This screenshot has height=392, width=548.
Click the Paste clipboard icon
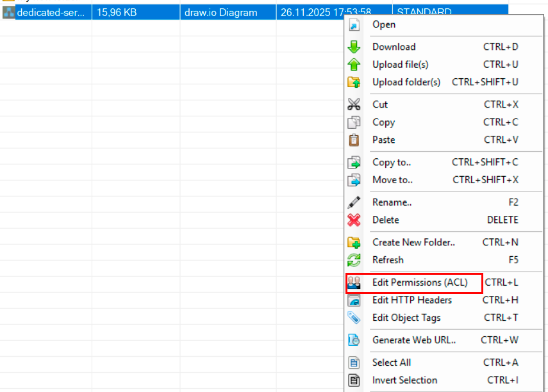pos(354,140)
